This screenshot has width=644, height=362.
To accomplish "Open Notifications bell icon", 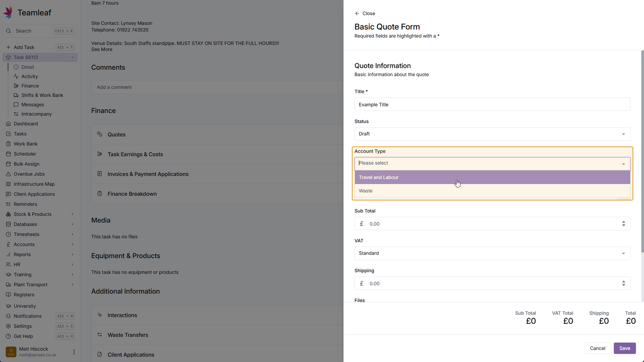I will click(x=8, y=316).
